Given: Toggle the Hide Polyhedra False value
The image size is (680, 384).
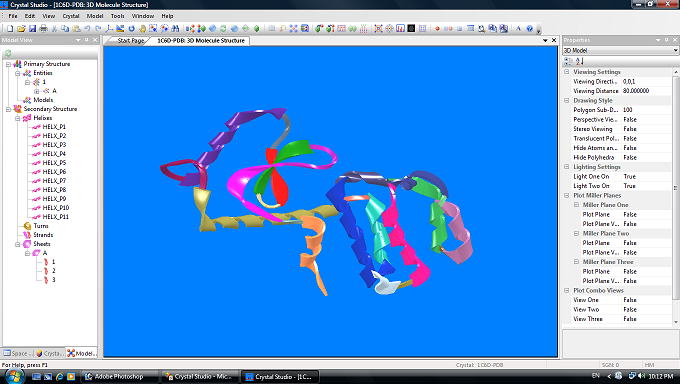Looking at the screenshot, I should 630,158.
